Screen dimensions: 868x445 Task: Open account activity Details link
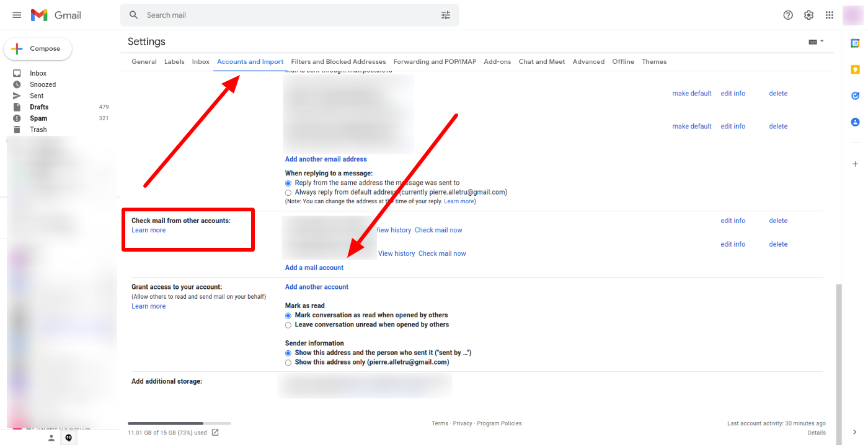pyautogui.click(x=817, y=433)
